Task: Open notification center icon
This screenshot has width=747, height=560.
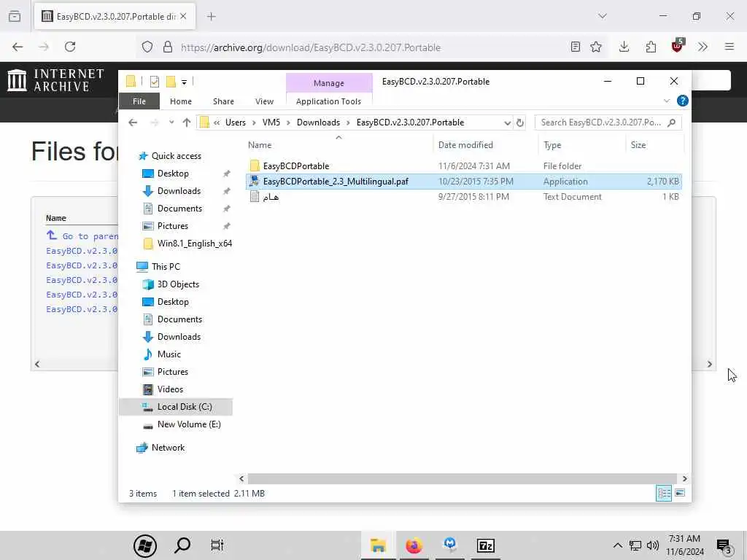Action: click(x=724, y=546)
